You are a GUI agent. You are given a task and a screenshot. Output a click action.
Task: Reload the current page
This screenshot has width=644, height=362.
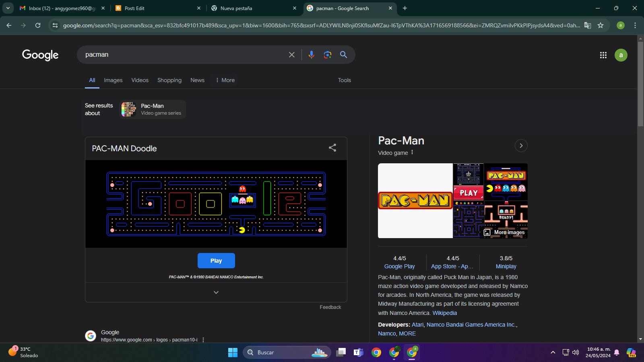pos(38,25)
